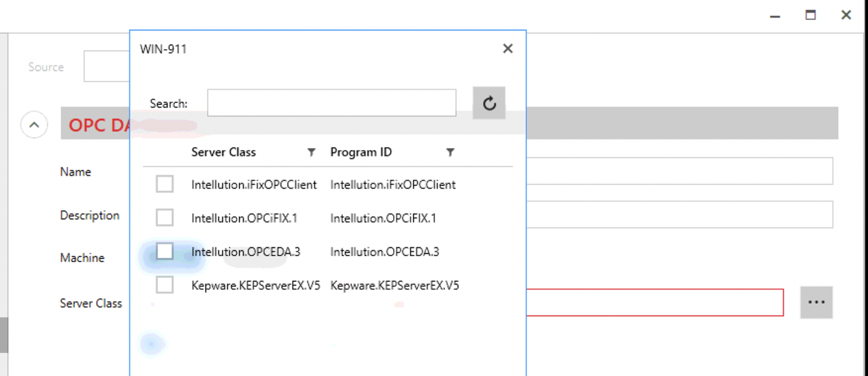Click the Description input field in main window
Image resolution: width=868 pixels, height=376 pixels.
[679, 215]
